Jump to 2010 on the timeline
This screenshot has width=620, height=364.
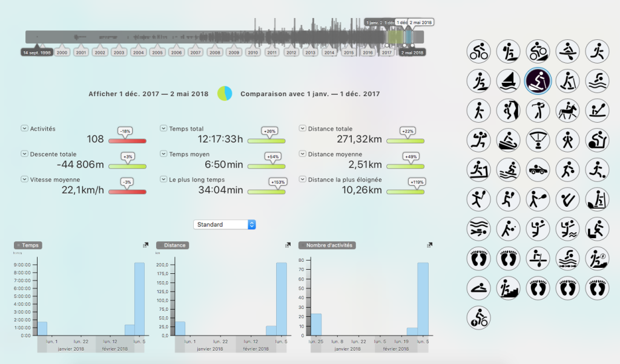[x=252, y=53]
